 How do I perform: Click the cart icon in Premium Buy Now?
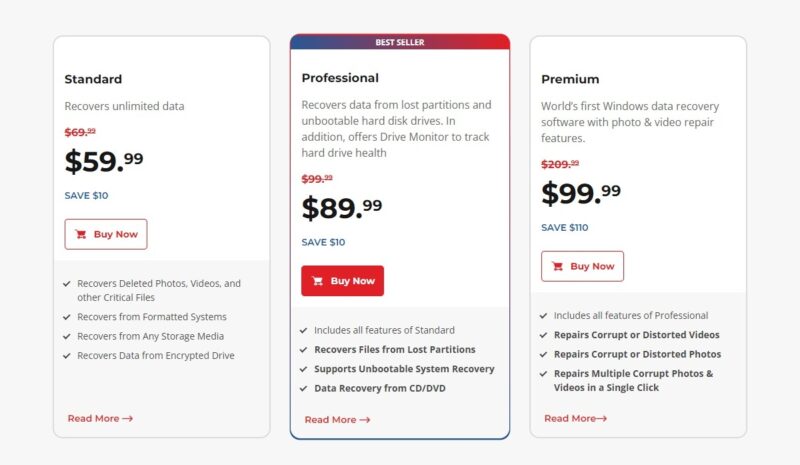(x=558, y=266)
